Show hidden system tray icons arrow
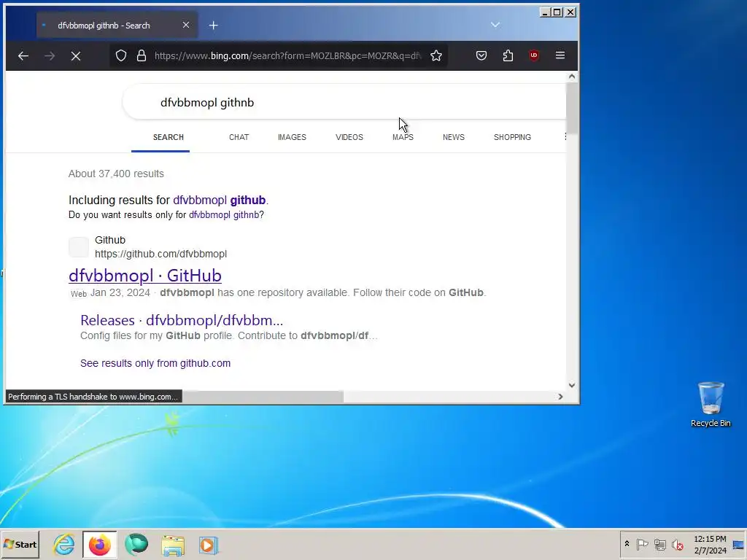The image size is (747, 560). point(627,544)
